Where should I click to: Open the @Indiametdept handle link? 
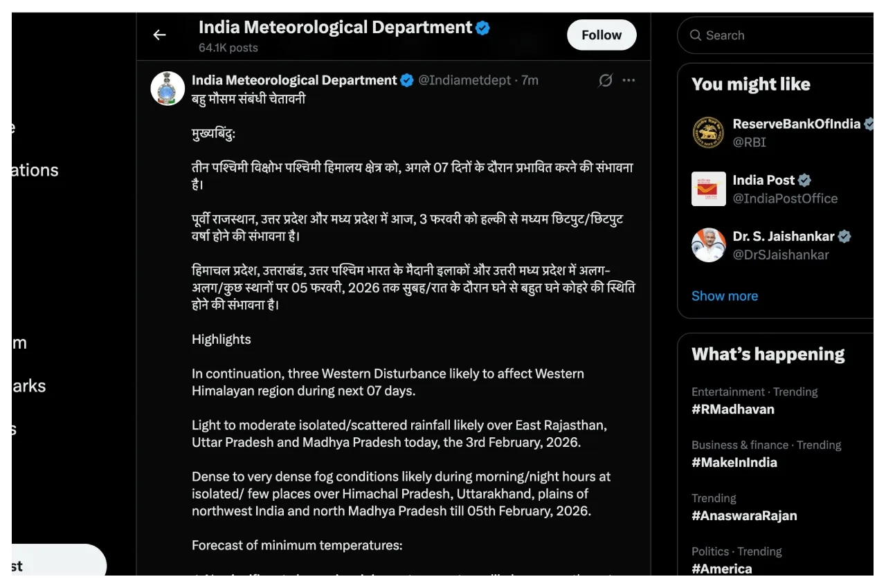tap(464, 80)
